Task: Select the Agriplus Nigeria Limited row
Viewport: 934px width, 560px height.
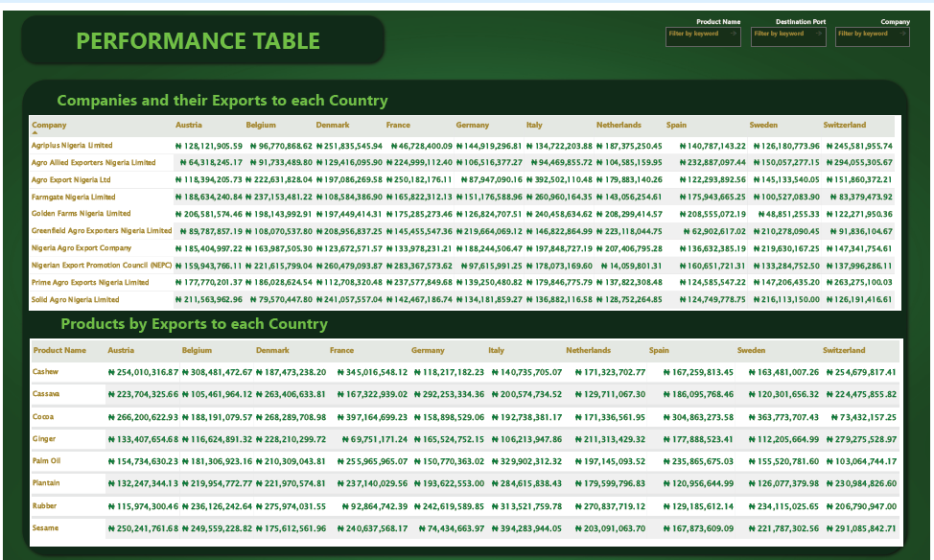Action: coord(72,146)
